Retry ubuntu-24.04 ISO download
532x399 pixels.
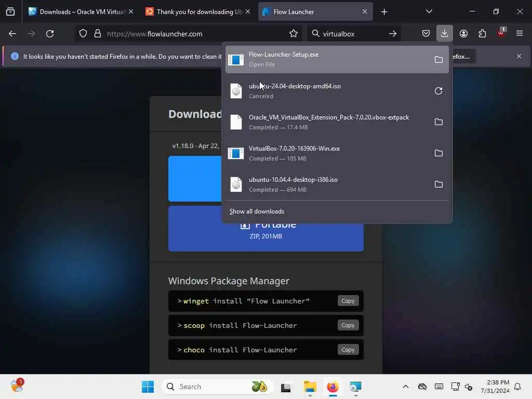(x=438, y=91)
